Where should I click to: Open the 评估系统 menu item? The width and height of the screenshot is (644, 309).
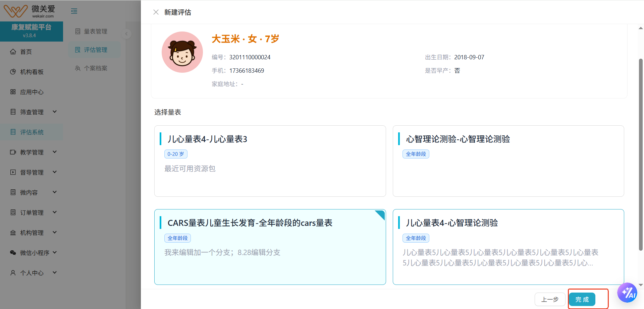[32, 132]
